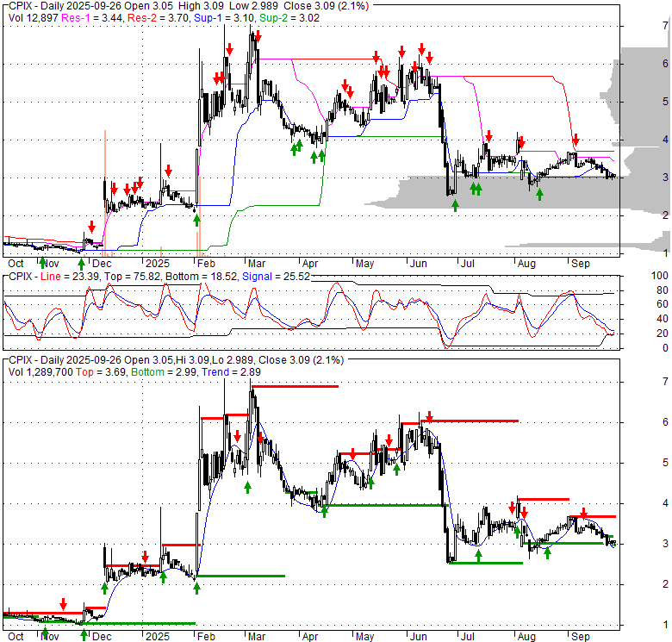Viewport: 672px width, 642px height.
Task: Click the red March resistance line near 7, bottom chart
Action: [x=296, y=387]
